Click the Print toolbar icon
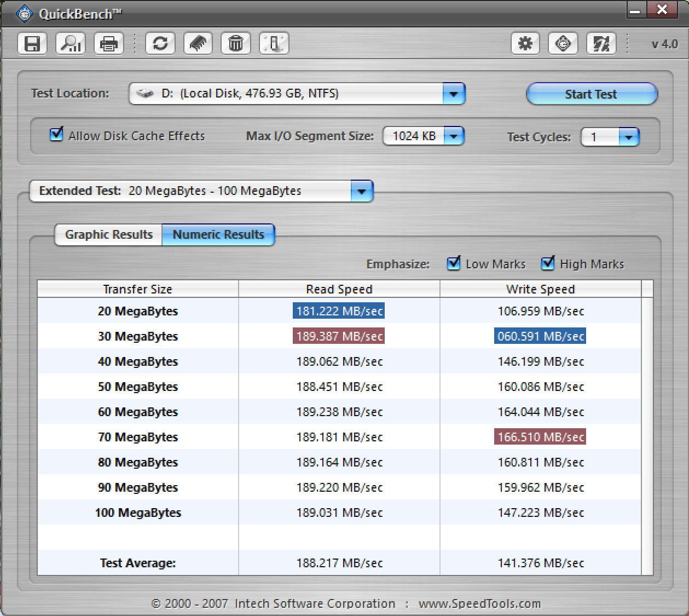 pos(109,43)
